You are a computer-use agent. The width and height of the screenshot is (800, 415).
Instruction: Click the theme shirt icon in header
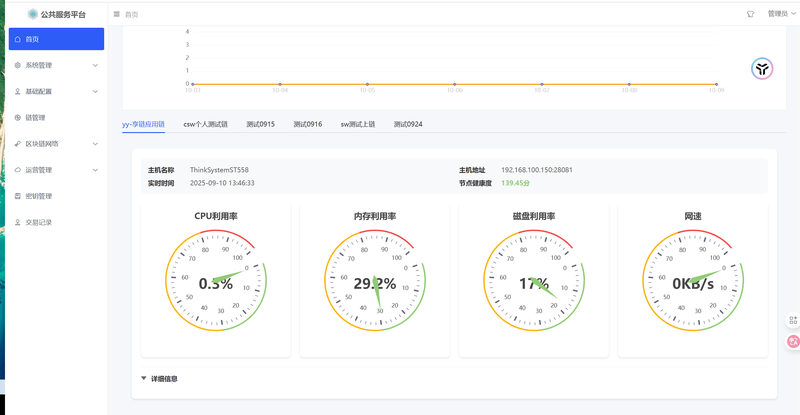coord(750,14)
